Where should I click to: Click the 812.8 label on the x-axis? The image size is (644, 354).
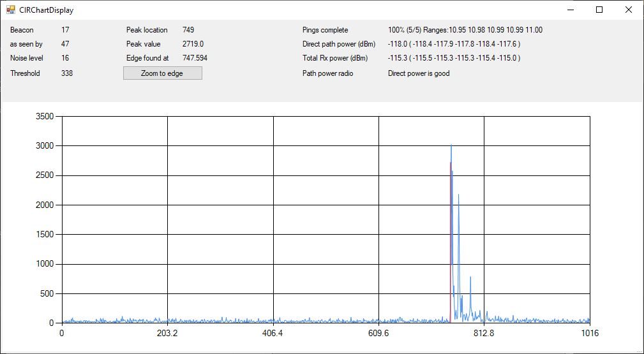tap(484, 333)
